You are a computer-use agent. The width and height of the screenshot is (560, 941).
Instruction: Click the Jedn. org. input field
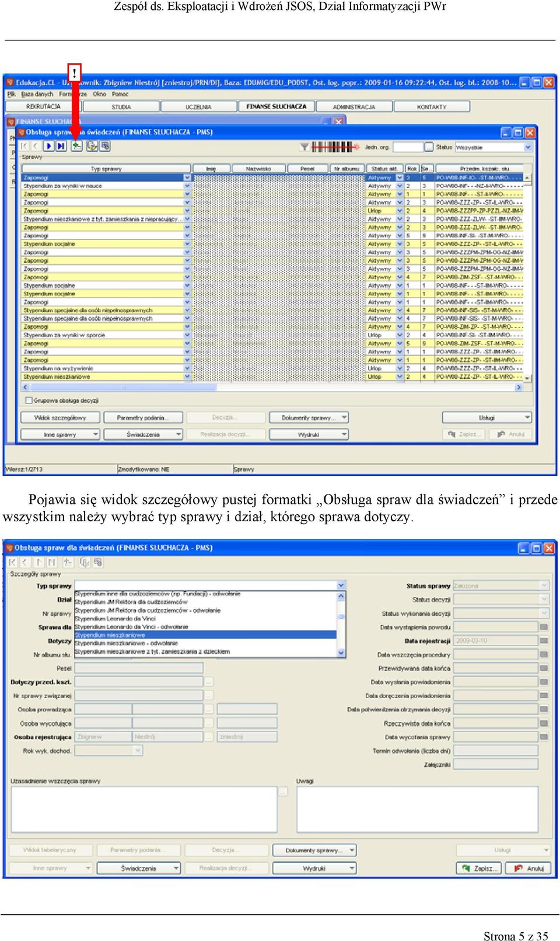[408, 147]
